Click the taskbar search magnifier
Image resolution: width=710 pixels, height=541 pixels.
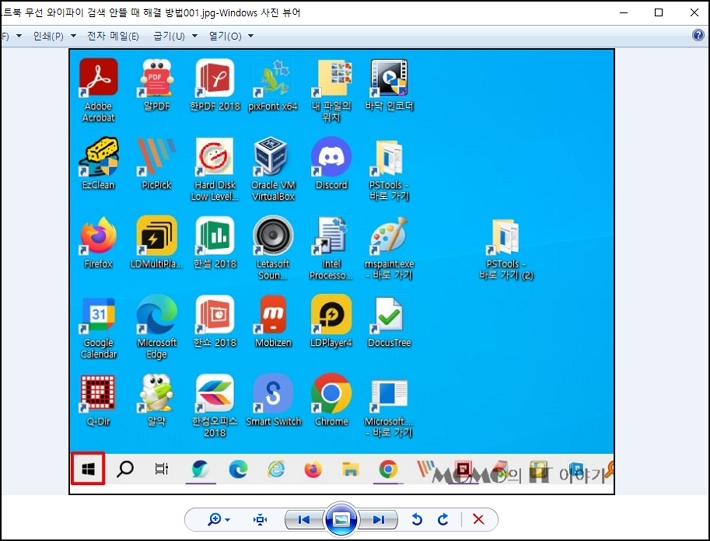coord(125,469)
